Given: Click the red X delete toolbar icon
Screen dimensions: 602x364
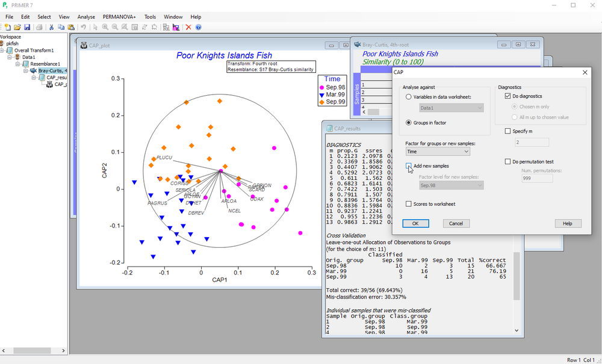Looking at the screenshot, I should 188,27.
